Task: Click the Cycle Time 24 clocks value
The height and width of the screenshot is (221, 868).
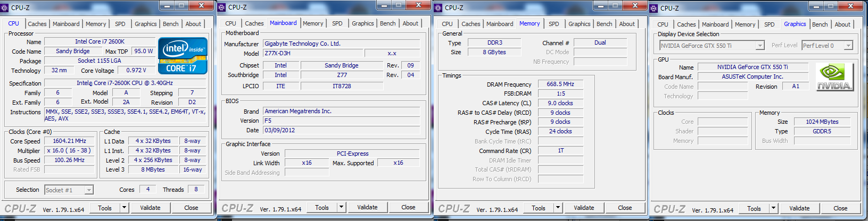Action: coord(560,132)
